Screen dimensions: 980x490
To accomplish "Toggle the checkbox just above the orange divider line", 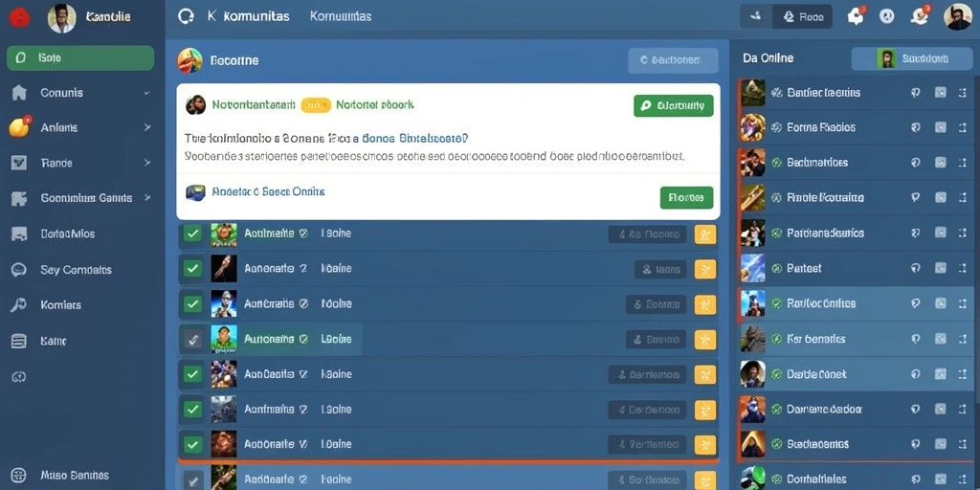I will click(x=193, y=445).
